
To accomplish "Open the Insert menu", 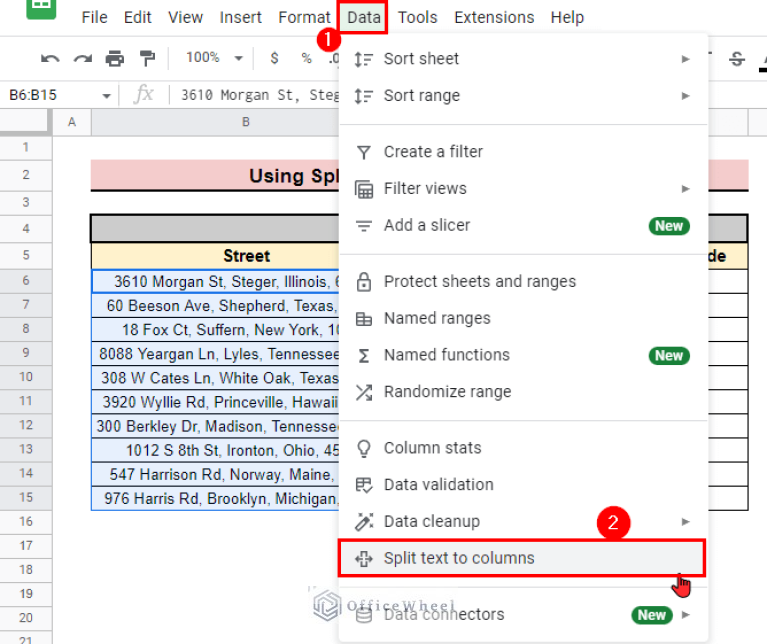I will pyautogui.click(x=241, y=18).
